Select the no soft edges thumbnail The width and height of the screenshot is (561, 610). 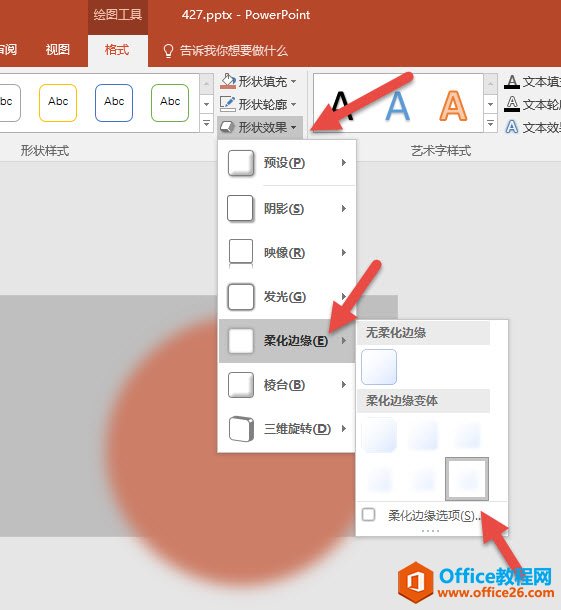379,367
